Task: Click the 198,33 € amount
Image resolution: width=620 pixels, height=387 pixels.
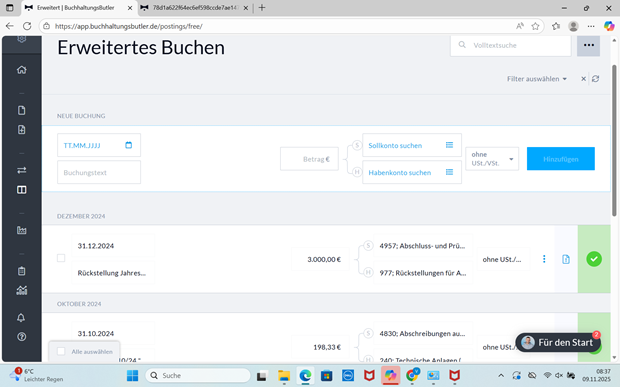Action: [x=327, y=347]
